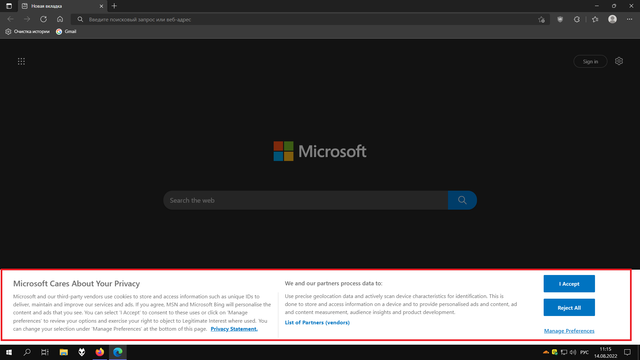Image resolution: width=640 pixels, height=360 pixels.
Task: Select the 'Новая вкладка' browser tab
Action: [x=62, y=6]
